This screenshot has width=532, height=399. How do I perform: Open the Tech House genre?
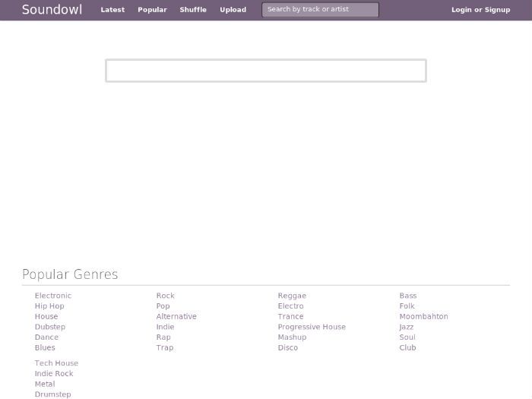56,363
